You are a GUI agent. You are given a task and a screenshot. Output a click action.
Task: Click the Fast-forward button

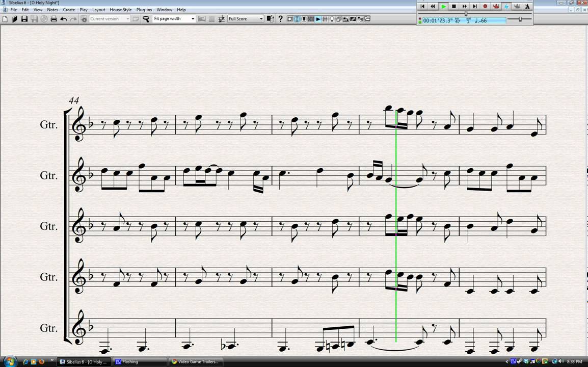(x=464, y=7)
